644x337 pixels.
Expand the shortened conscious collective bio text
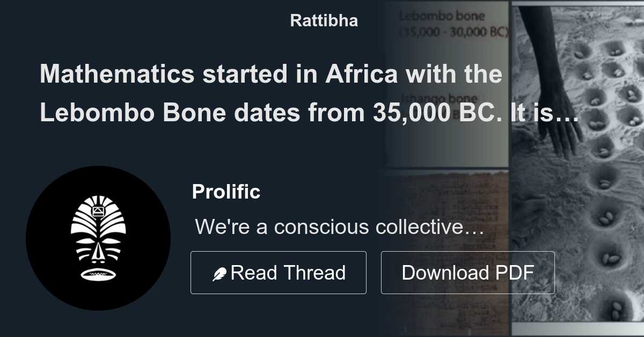[339, 227]
